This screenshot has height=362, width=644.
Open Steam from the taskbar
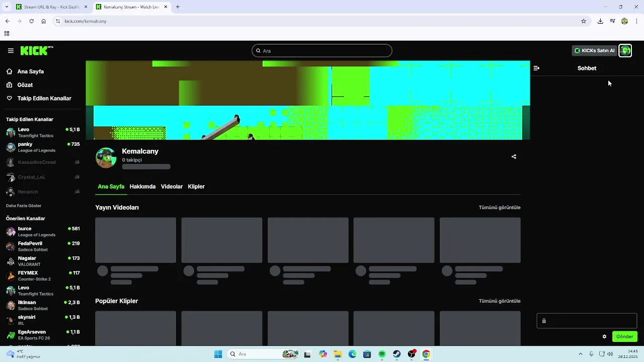(396, 354)
